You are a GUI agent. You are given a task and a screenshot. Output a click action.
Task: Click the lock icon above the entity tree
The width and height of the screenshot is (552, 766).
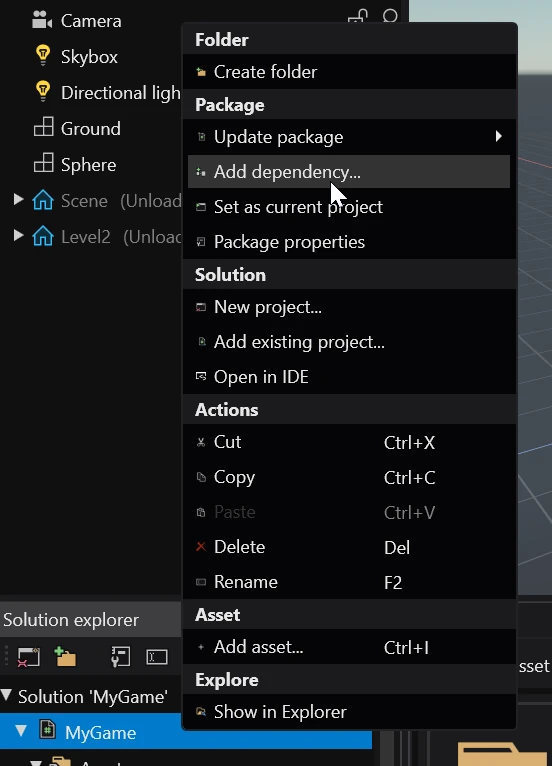tap(358, 16)
